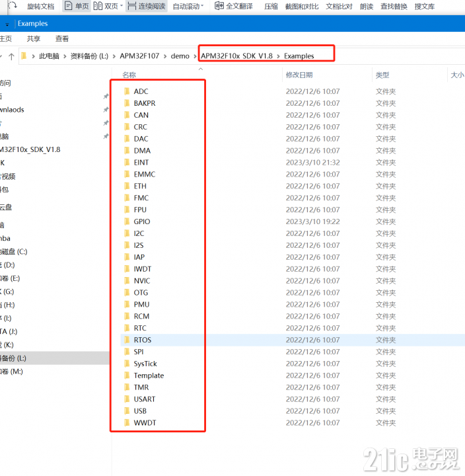Select the WWDT folder
The width and height of the screenshot is (465, 476).
145,423
